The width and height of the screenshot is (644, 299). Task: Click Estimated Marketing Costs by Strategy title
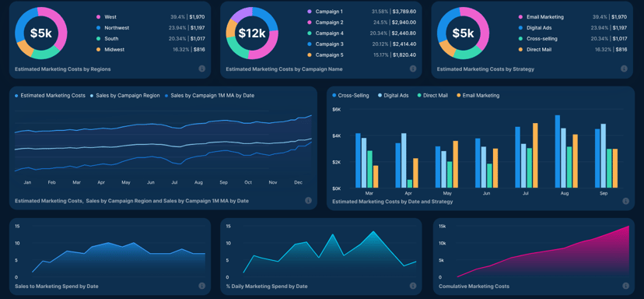pos(485,69)
